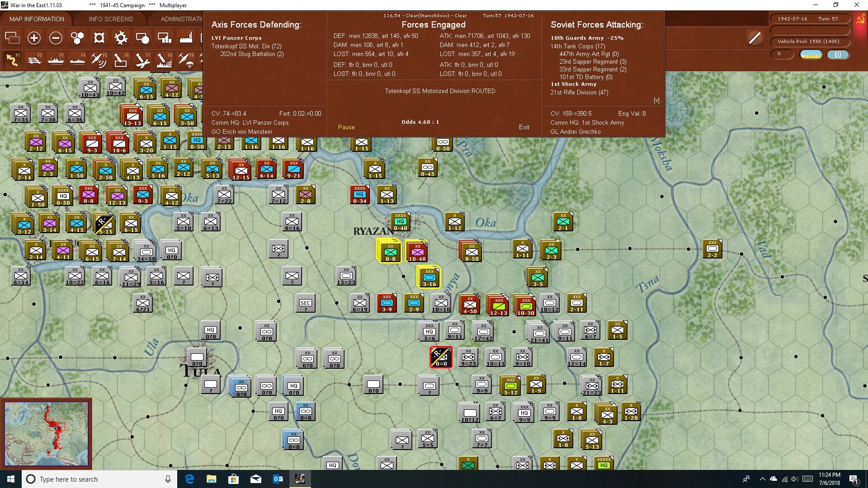Click 21st Rifle Division (47) entry
This screenshot has width=868, height=488.
(580, 93)
